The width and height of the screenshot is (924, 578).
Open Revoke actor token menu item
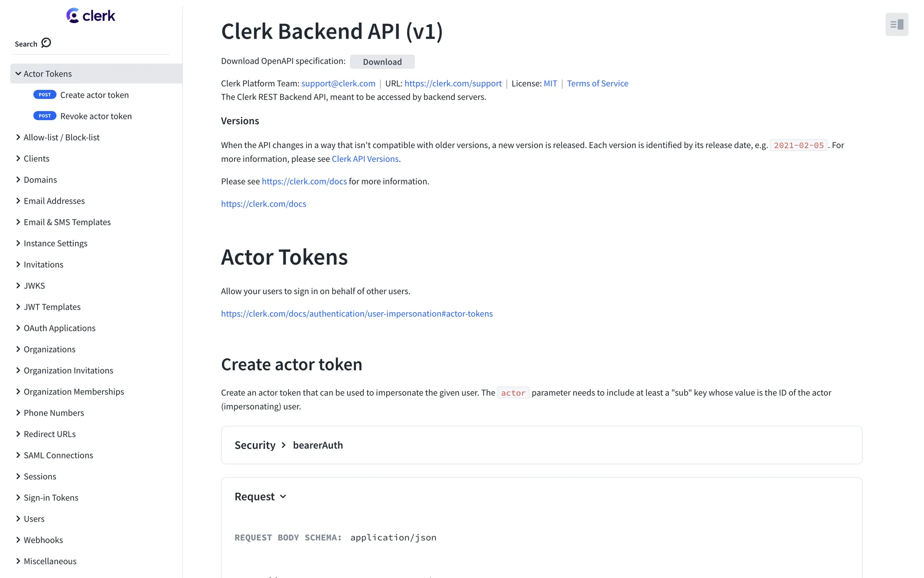coord(96,116)
